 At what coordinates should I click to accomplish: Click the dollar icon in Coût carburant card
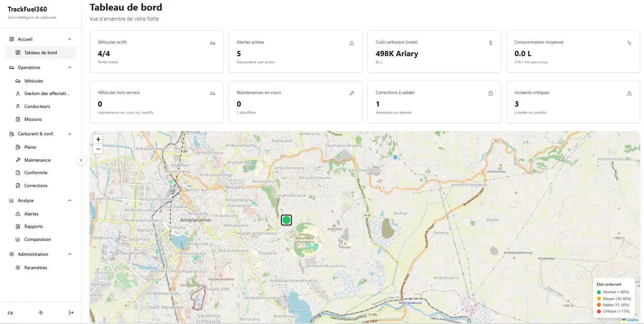[491, 43]
